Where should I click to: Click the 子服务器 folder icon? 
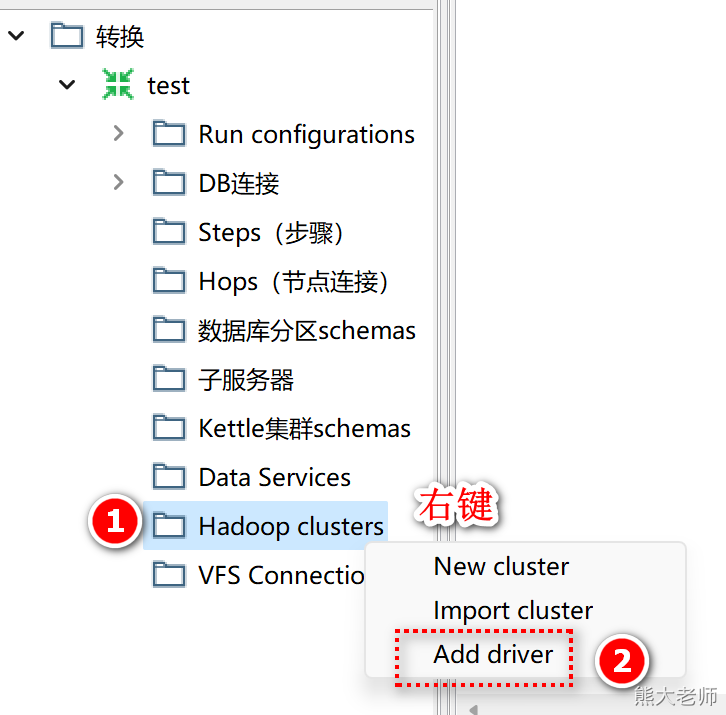169,379
